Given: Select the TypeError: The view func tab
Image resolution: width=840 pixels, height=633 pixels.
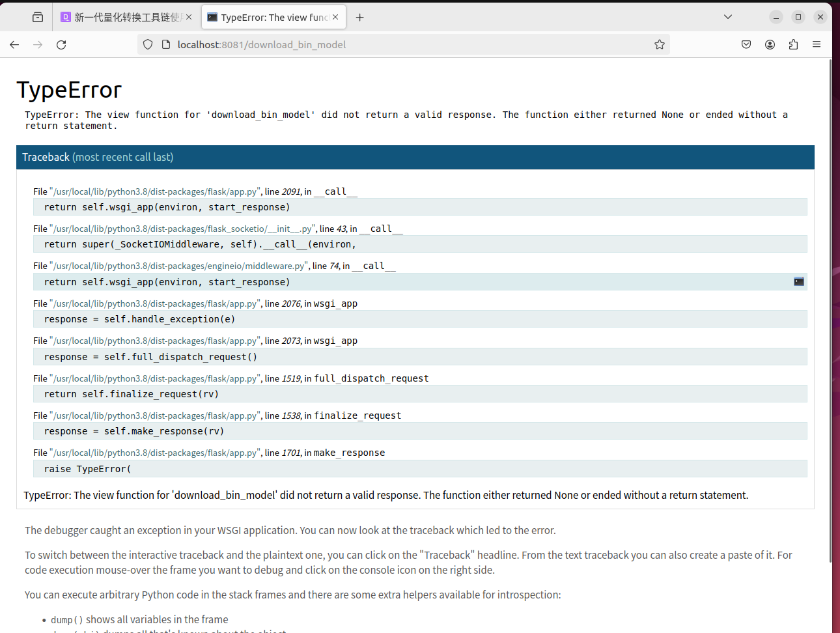Looking at the screenshot, I should 273,18.
